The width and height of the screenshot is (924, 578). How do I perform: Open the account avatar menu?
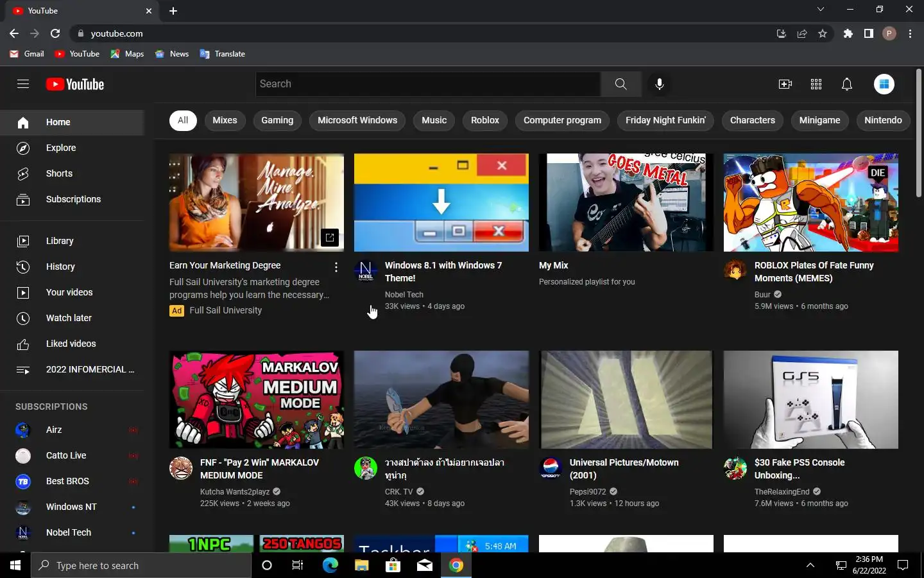[884, 84]
